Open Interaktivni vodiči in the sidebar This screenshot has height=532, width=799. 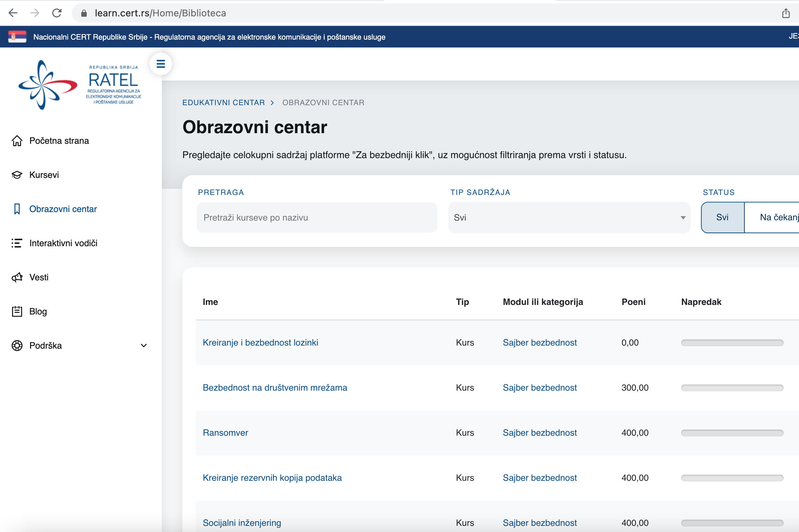[x=64, y=243]
